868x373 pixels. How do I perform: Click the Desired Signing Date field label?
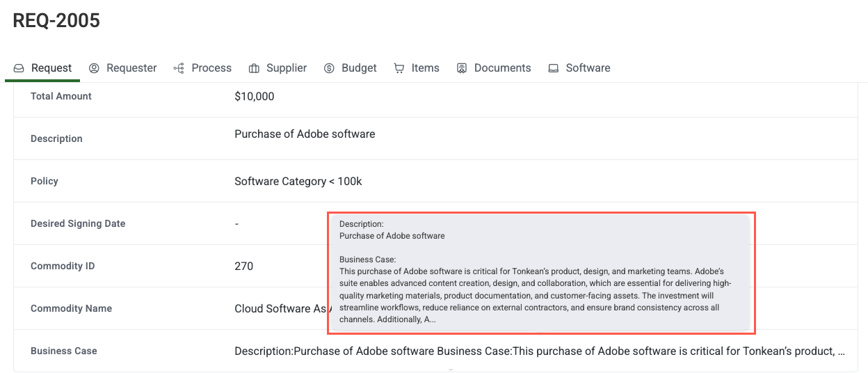[78, 224]
